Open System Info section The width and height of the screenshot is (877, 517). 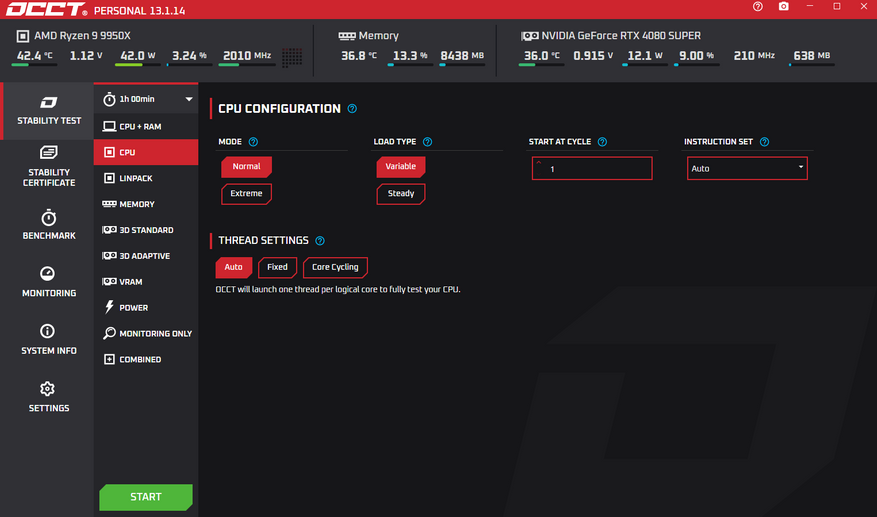(49, 339)
